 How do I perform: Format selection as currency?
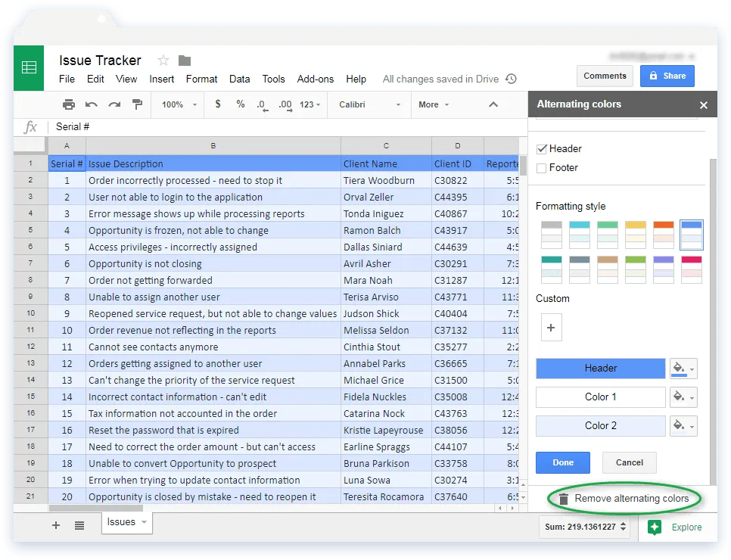click(217, 104)
